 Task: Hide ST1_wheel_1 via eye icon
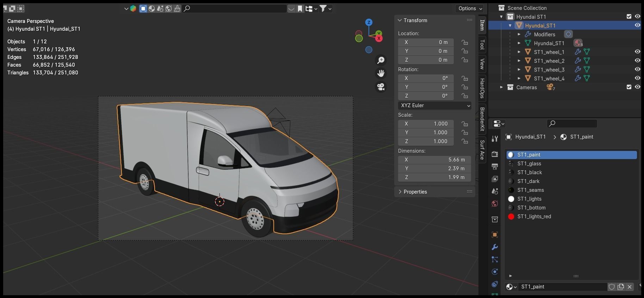pyautogui.click(x=637, y=52)
